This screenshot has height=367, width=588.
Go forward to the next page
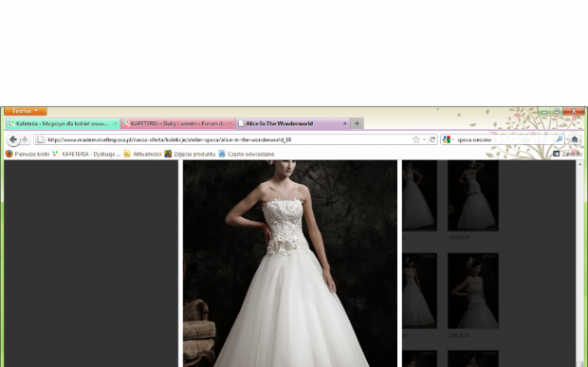pyautogui.click(x=25, y=139)
